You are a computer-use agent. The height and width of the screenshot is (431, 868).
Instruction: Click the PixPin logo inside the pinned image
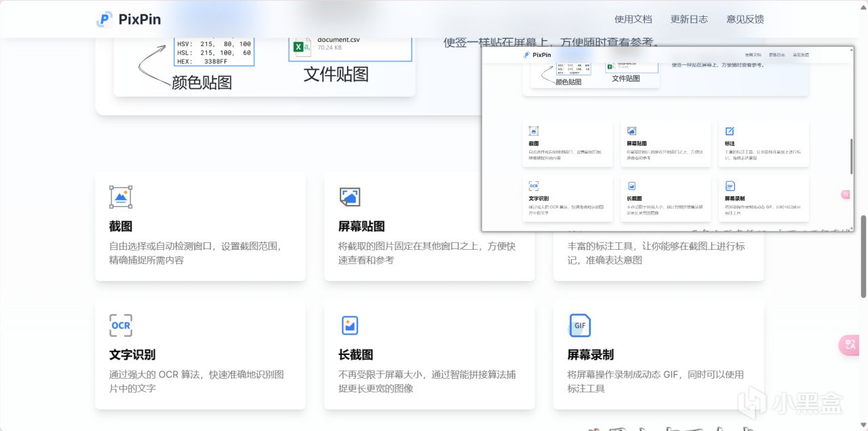(527, 55)
